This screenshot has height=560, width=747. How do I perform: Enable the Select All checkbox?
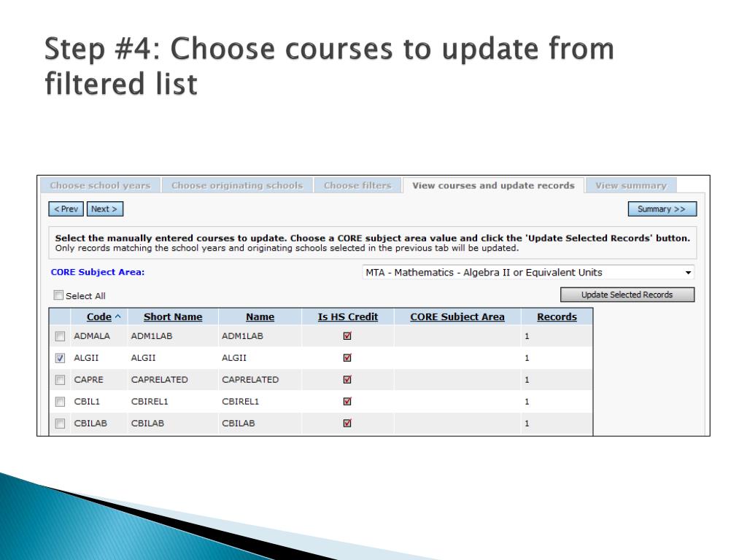[58, 295]
